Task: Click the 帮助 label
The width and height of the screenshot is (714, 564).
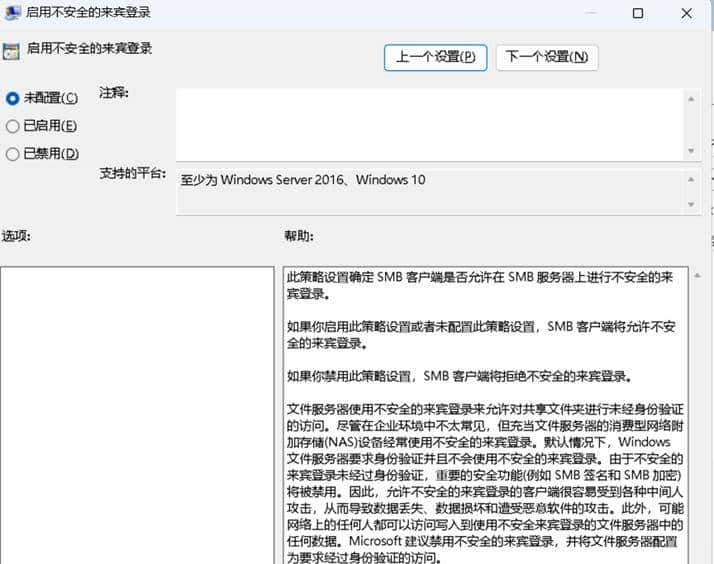Action: click(x=299, y=236)
